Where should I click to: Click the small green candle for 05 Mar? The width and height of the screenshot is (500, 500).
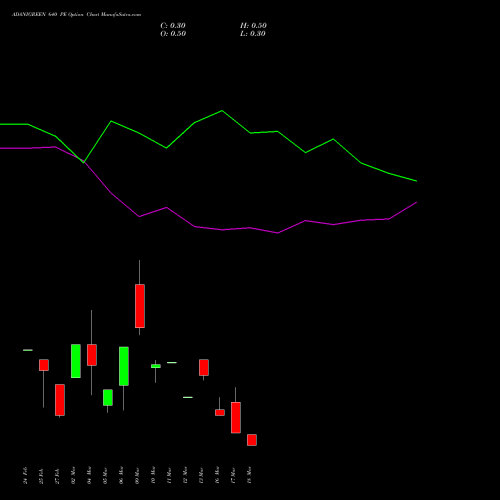point(108,398)
